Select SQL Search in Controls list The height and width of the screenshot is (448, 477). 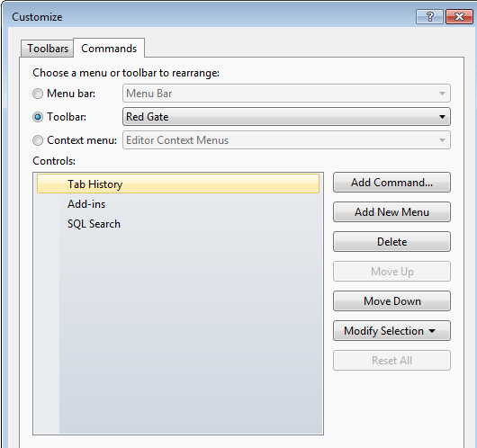[x=178, y=224]
